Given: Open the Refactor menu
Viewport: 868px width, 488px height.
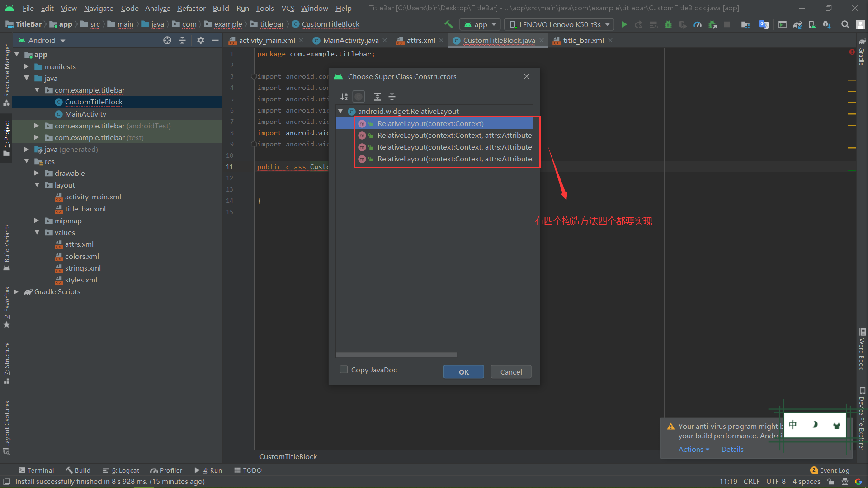Looking at the screenshot, I should [x=191, y=8].
